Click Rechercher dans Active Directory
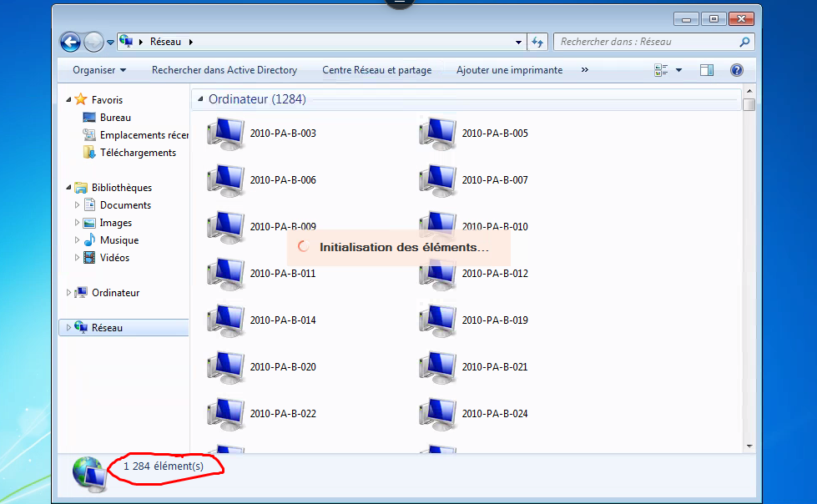Viewport: 817px width, 504px height. [224, 71]
